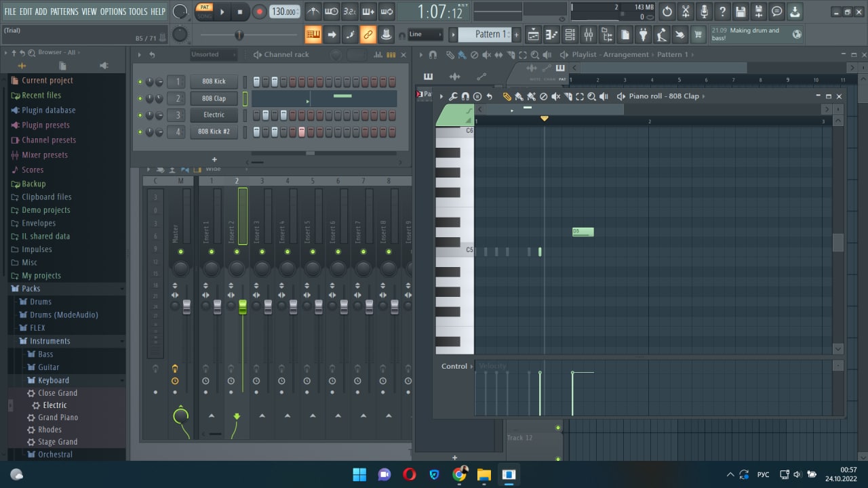Open the TOOLS menu
This screenshot has width=868, height=488.
point(138,12)
